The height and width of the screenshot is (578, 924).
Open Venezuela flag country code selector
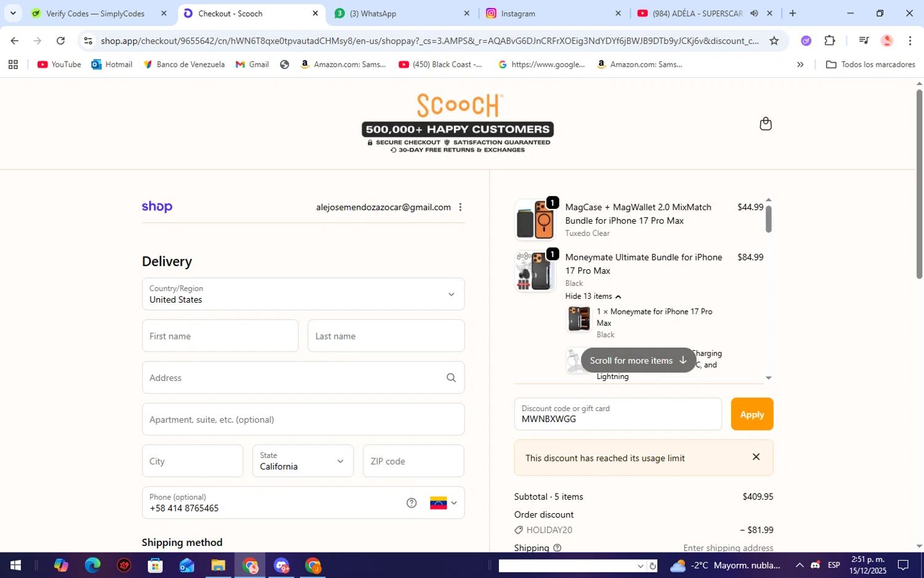point(444,503)
